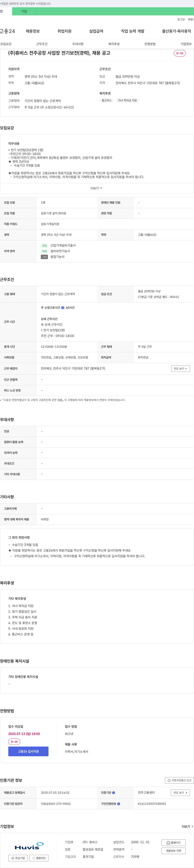
Task: Jump to the 기업정보 section tab
Action: pos(186,44)
